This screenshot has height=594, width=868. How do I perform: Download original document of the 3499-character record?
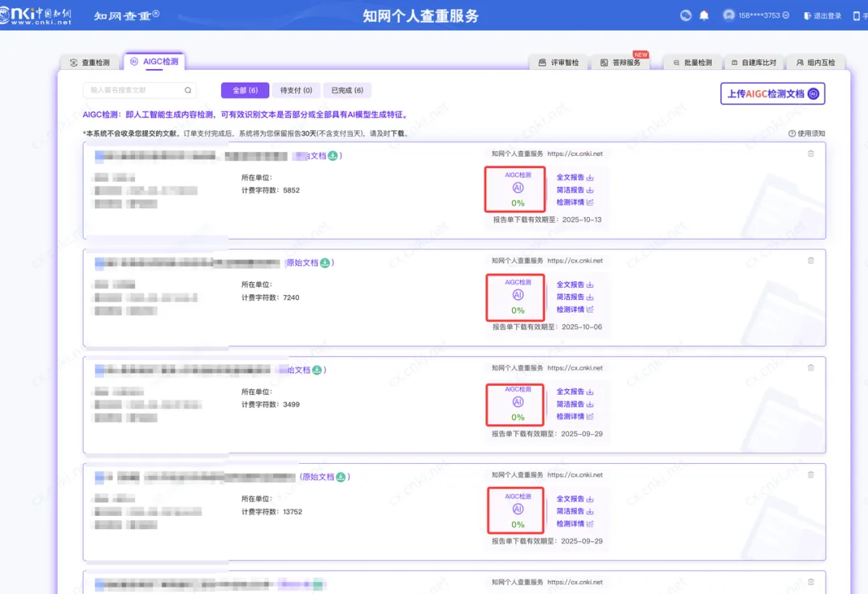[317, 370]
